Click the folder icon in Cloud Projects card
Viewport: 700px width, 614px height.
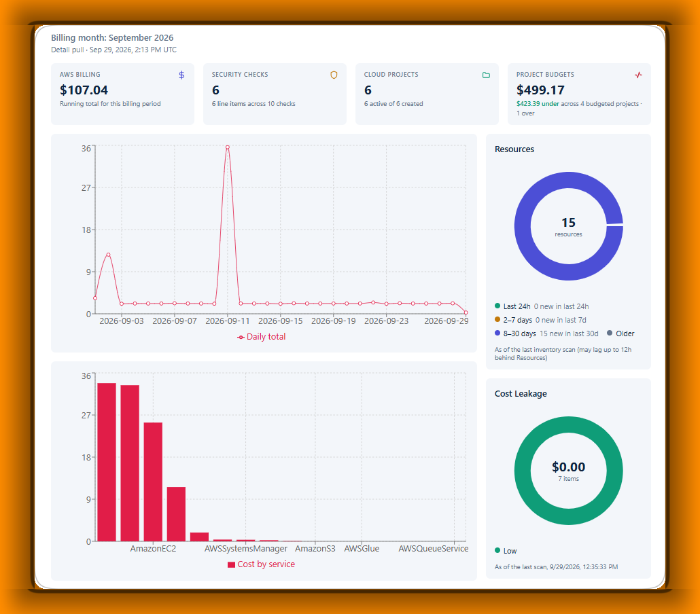[486, 75]
